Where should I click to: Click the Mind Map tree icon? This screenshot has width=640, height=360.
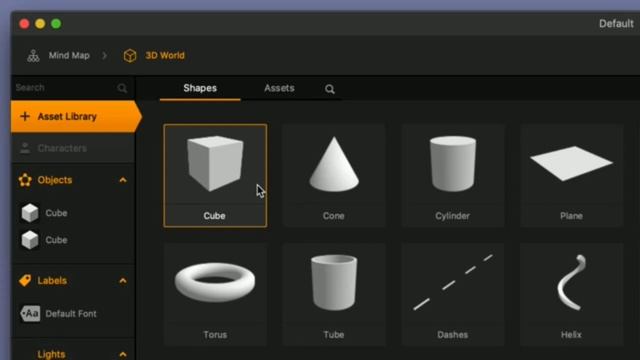[33, 56]
